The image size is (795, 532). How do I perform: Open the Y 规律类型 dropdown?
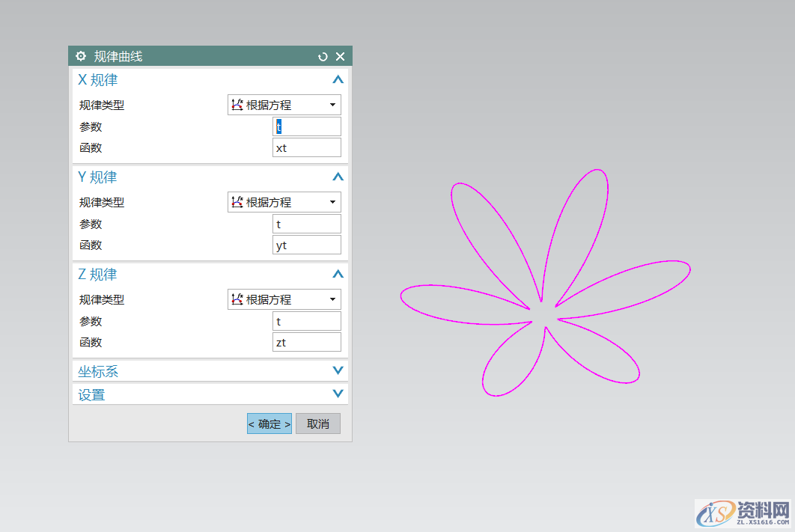[x=284, y=202]
